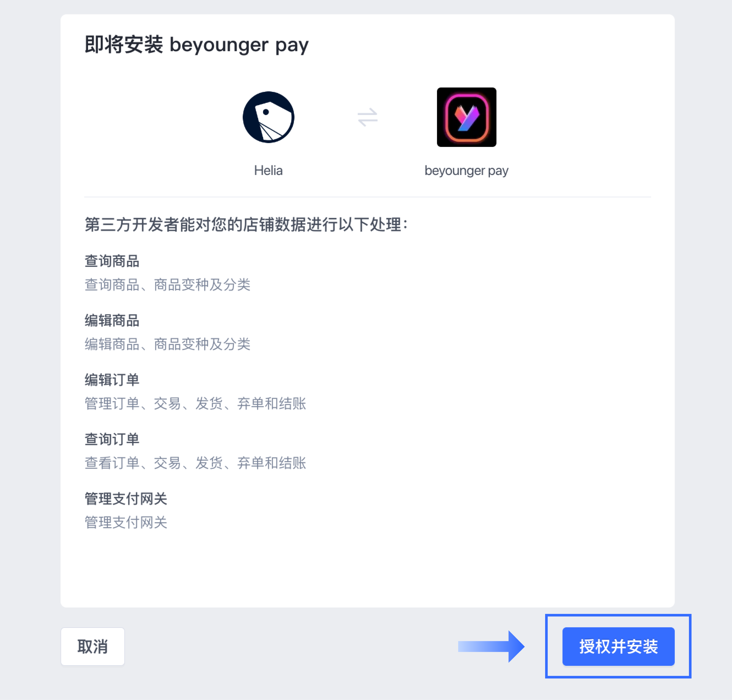Click the beyounger pay label under the icon
Viewport: 732px width, 700px height.
pyautogui.click(x=466, y=171)
